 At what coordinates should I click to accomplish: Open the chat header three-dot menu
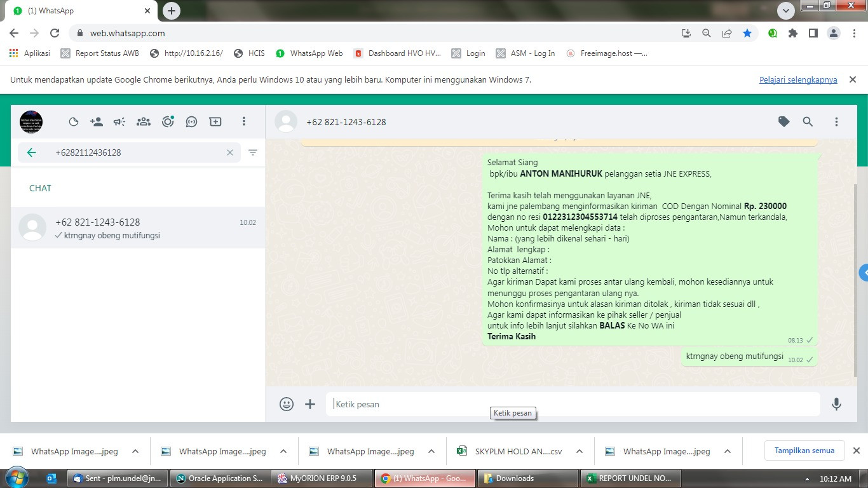tap(836, 121)
